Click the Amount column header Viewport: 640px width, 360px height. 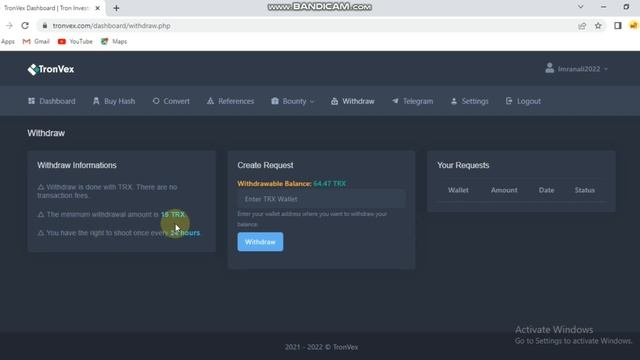[x=504, y=190]
